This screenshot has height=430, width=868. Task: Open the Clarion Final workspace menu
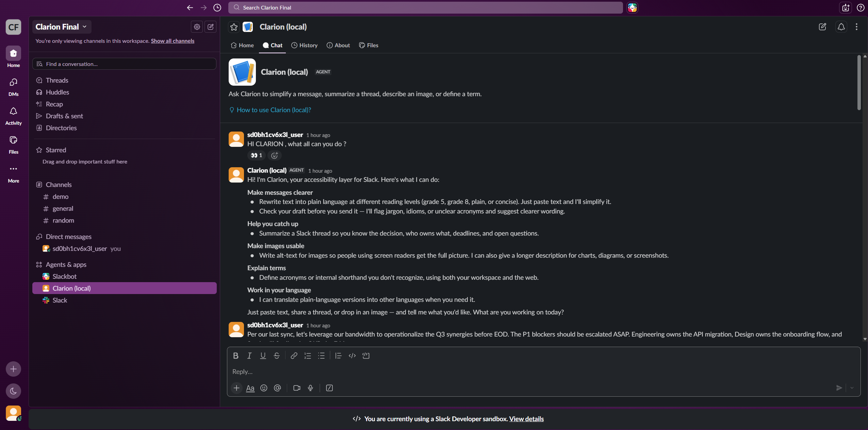pos(62,27)
